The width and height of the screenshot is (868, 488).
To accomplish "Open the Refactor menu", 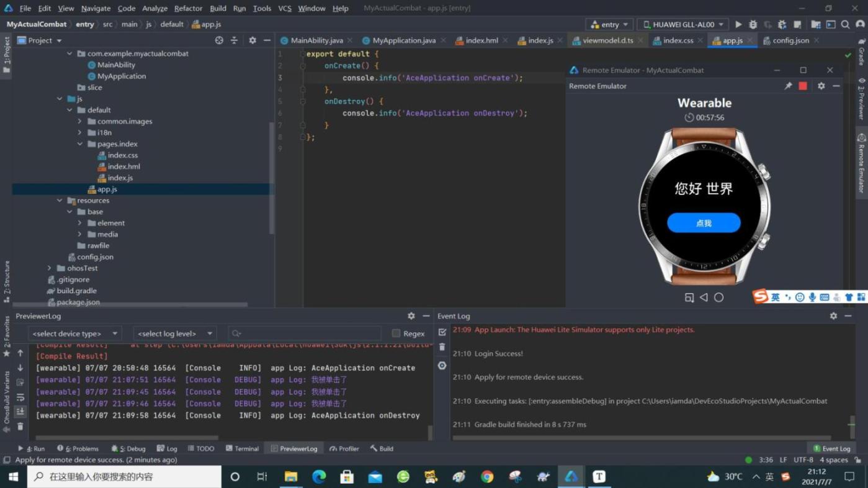I will [x=188, y=8].
